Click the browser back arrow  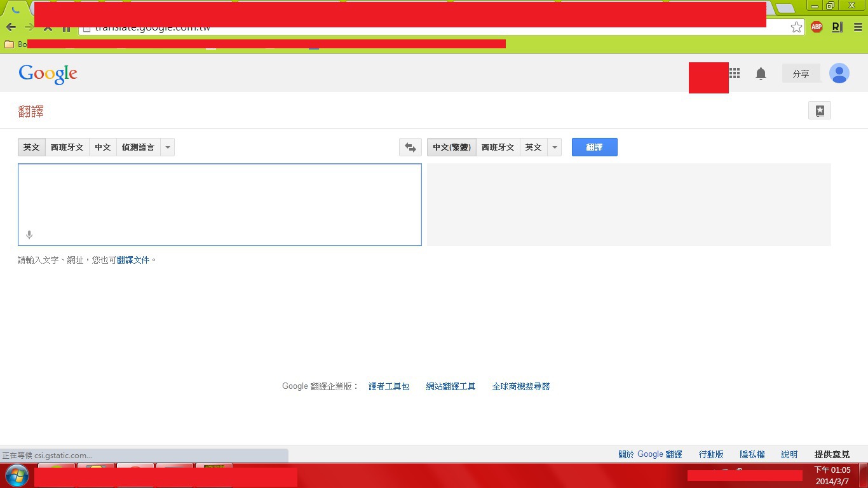pyautogui.click(x=11, y=27)
